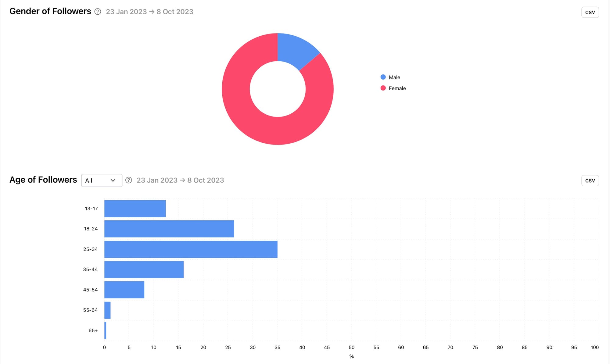This screenshot has width=610, height=364.
Task: Click the Gender of Followers title
Action: (x=50, y=11)
